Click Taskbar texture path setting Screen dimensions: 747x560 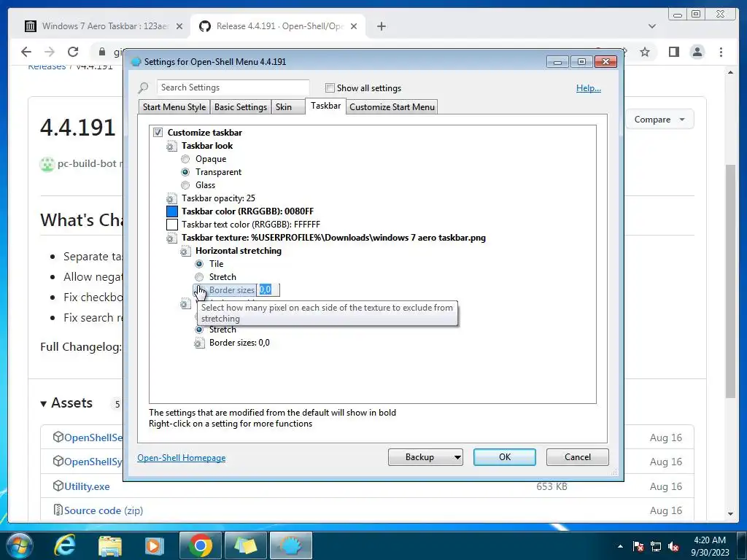click(333, 238)
